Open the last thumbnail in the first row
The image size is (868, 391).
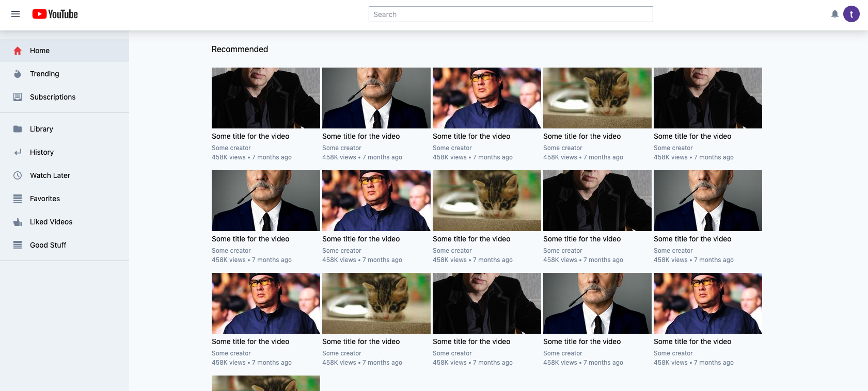[708, 98]
